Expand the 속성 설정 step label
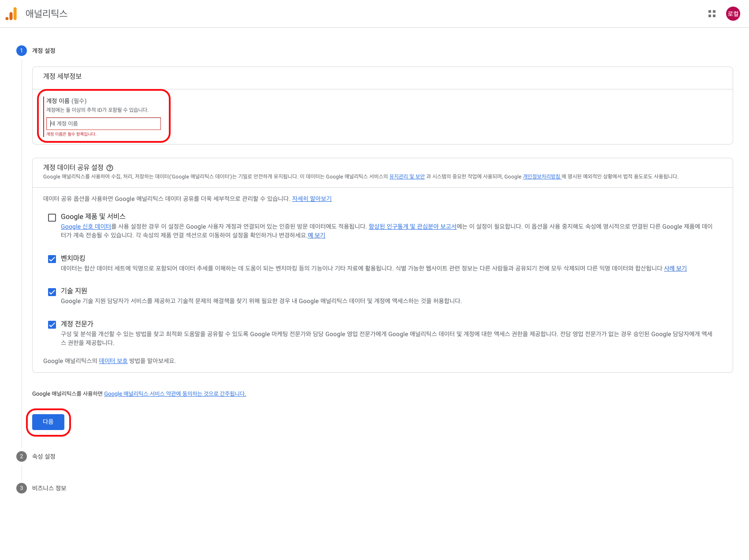 pyautogui.click(x=44, y=456)
